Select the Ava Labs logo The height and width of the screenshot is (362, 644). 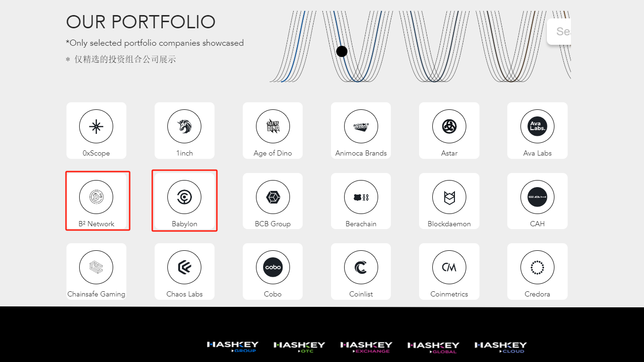click(537, 126)
